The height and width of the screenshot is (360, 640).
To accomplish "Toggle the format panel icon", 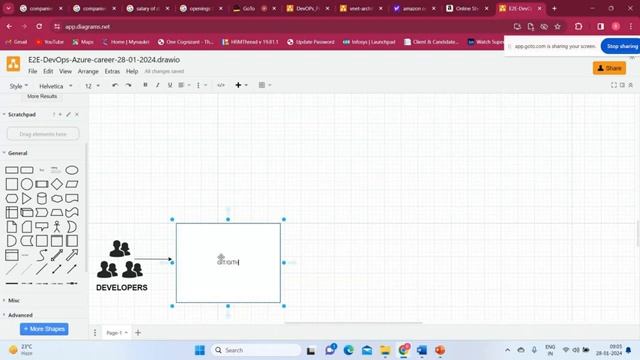I will [622, 85].
